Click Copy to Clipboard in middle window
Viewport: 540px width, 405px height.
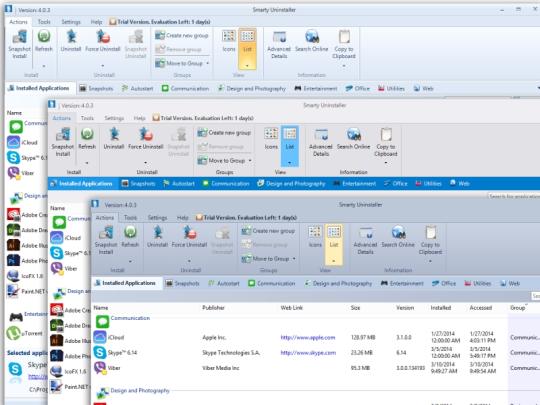tap(386, 142)
